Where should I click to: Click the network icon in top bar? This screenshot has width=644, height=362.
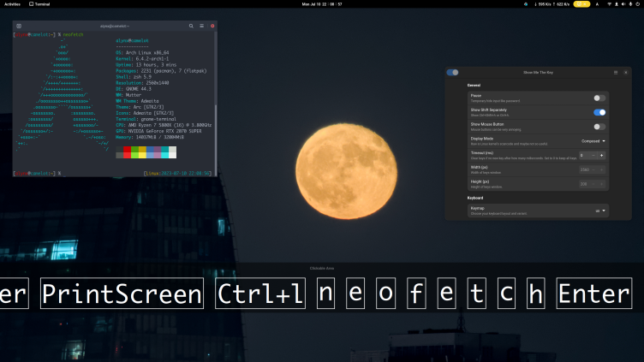(x=609, y=4)
